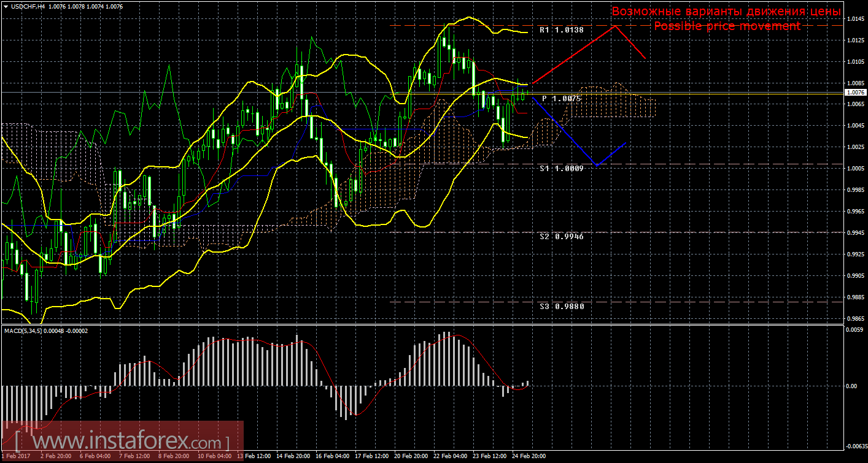
Task: Select 0.9985 on the price scale
Action: point(855,190)
